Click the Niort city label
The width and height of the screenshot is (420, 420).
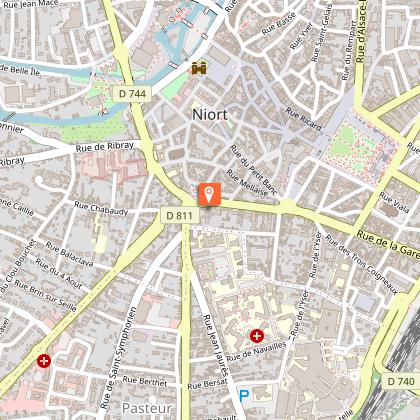pyautogui.click(x=210, y=115)
